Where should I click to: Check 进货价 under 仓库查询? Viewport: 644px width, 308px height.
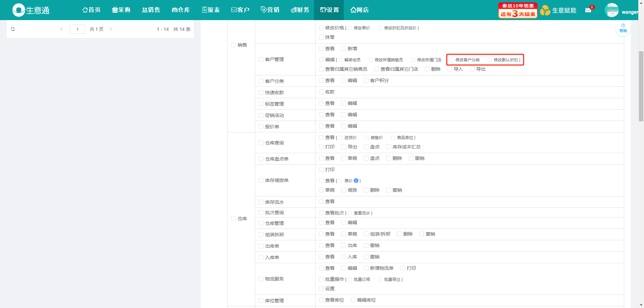(x=340, y=138)
